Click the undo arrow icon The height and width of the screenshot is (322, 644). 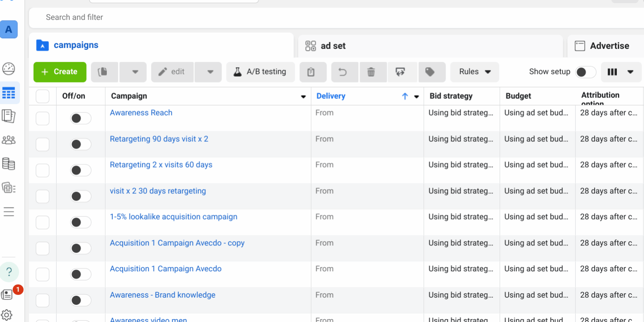click(x=343, y=72)
